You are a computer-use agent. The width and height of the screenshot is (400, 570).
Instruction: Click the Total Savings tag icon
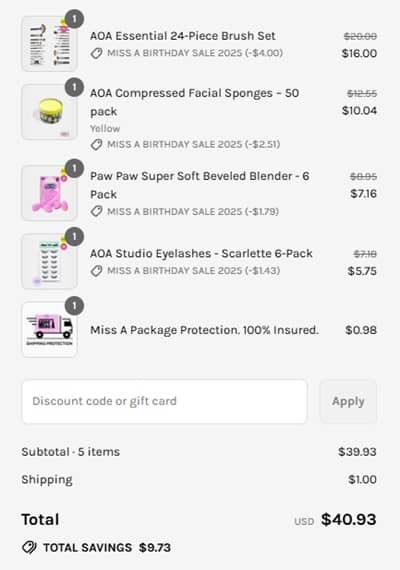(x=29, y=547)
